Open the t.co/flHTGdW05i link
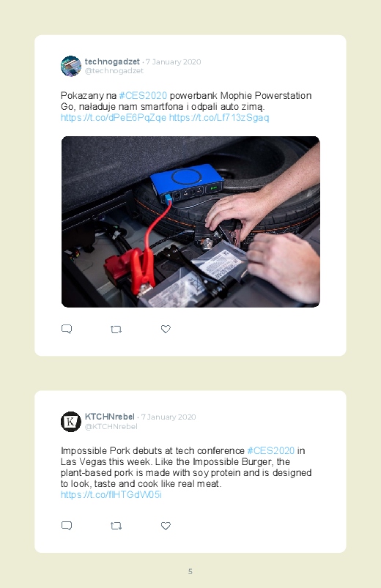This screenshot has width=381, height=588. coord(111,494)
